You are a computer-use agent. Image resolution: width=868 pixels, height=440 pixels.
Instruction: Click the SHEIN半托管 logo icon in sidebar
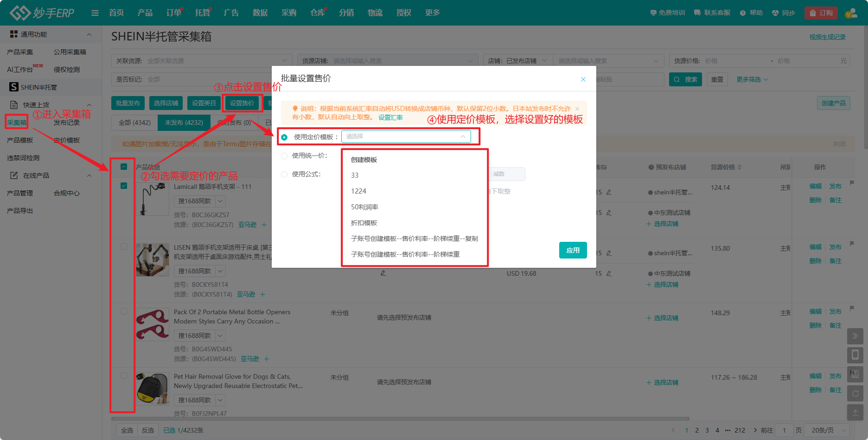[14, 87]
